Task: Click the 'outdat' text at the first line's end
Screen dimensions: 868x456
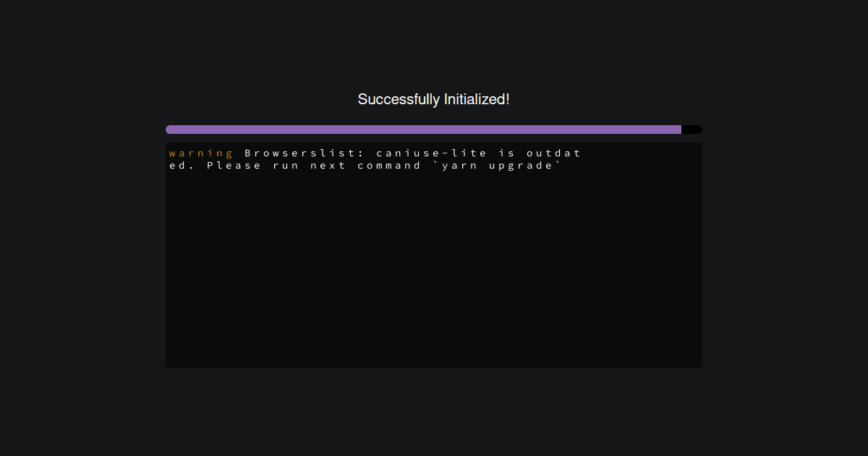Action: [553, 153]
